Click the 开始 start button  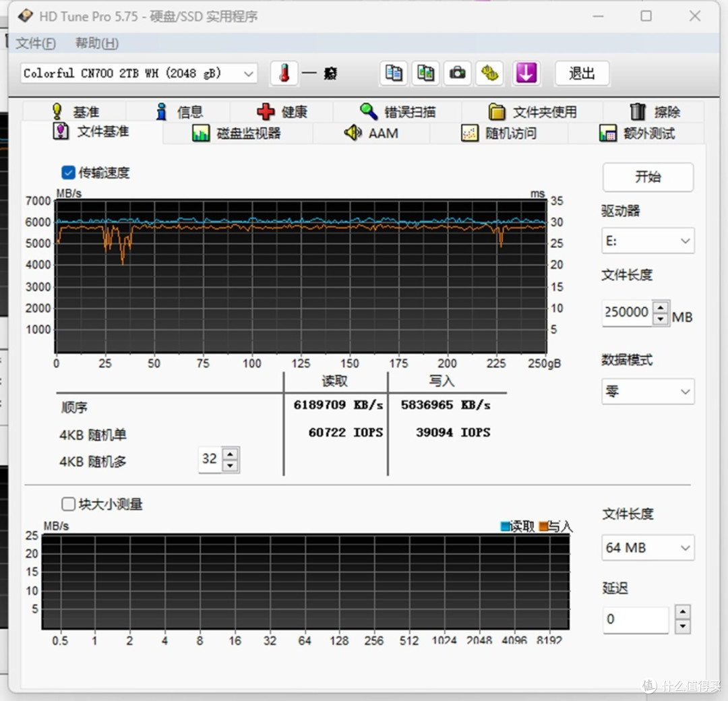coord(648,177)
